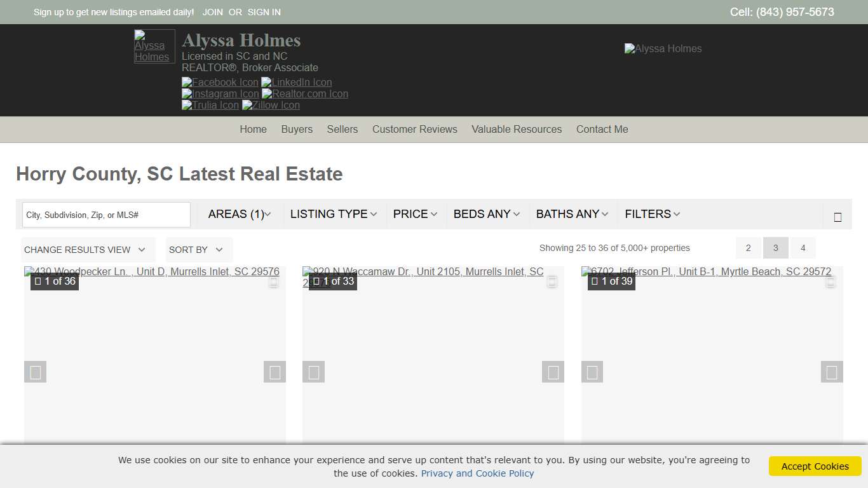
Task: Open the photo gallery icon showing 1 of 36
Action: click(x=55, y=281)
